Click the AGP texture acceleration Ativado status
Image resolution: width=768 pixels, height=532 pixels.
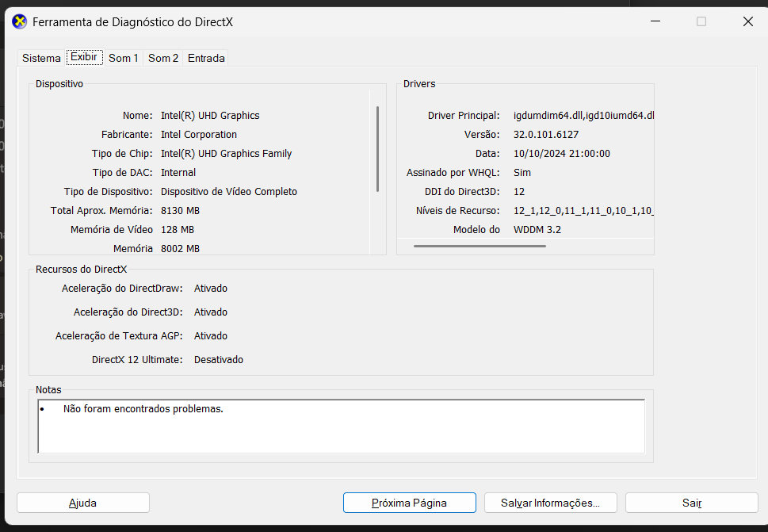point(211,336)
